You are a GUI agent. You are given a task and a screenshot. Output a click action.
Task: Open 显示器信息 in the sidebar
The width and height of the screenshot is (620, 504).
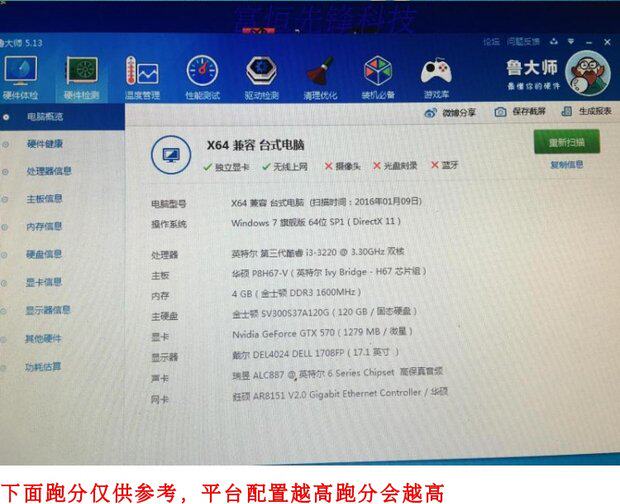tap(48, 310)
